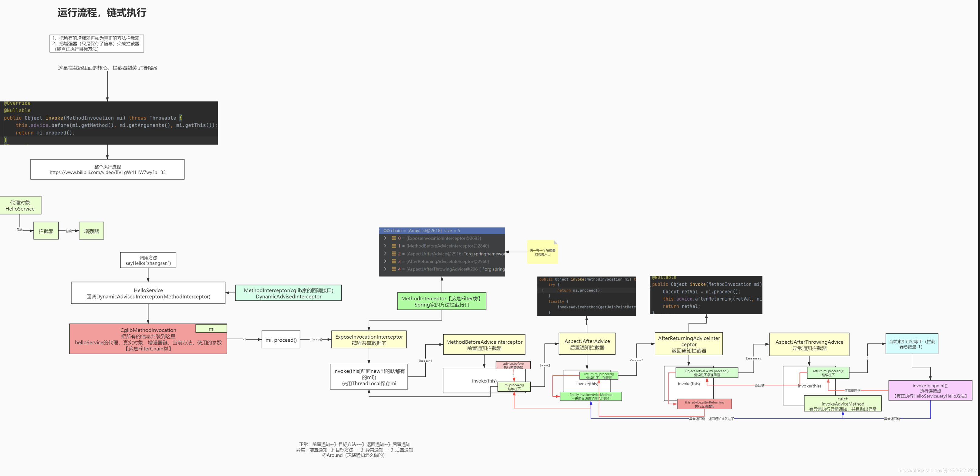Expand chain element 4 AspectJAfterThrowingAdvice
The image size is (980, 476).
click(x=385, y=269)
